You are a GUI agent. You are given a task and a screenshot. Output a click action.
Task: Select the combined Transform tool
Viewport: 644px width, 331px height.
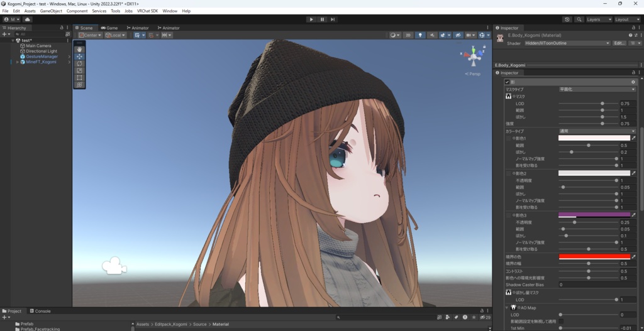point(79,85)
